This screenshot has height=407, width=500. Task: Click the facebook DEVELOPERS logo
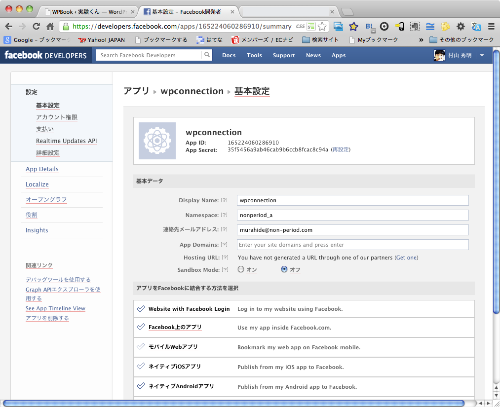pos(46,55)
